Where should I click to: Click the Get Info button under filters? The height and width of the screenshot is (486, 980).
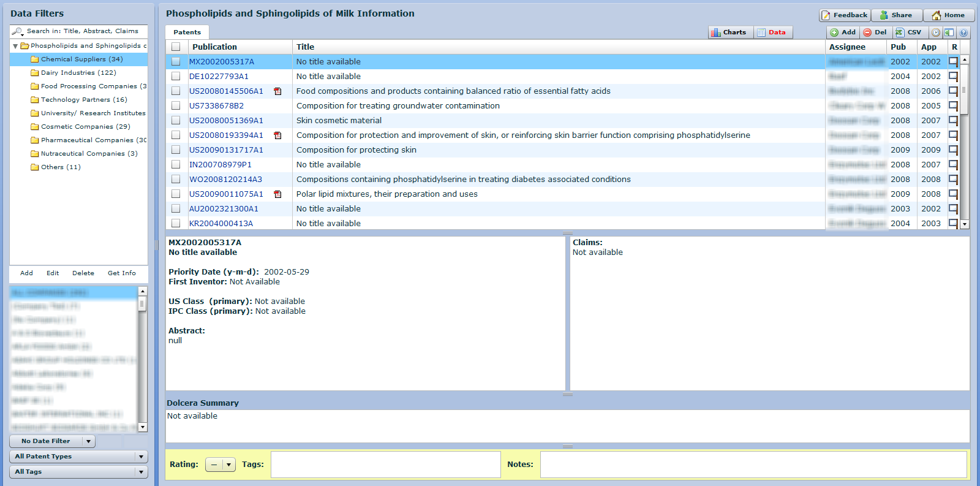pos(122,273)
